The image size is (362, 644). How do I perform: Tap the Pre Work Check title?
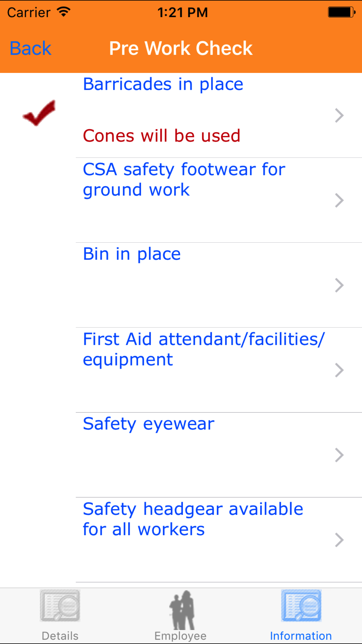181,48
